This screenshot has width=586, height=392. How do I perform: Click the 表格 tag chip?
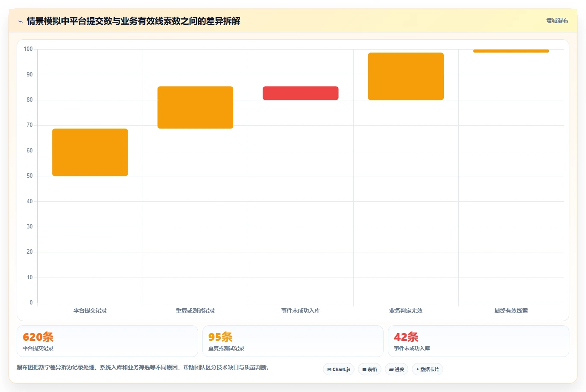(x=369, y=369)
